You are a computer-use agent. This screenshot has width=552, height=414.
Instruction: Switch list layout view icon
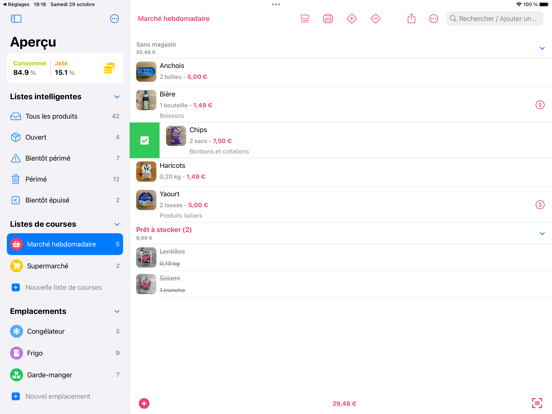coord(305,19)
